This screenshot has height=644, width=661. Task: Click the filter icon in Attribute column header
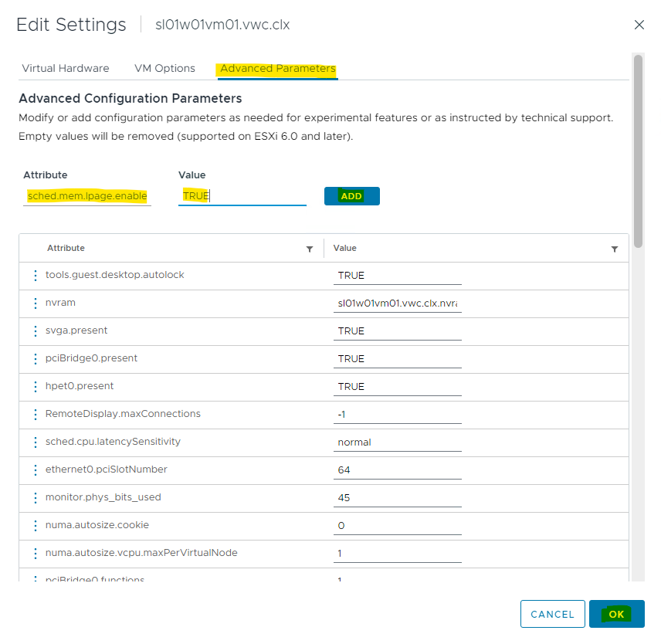click(x=310, y=249)
